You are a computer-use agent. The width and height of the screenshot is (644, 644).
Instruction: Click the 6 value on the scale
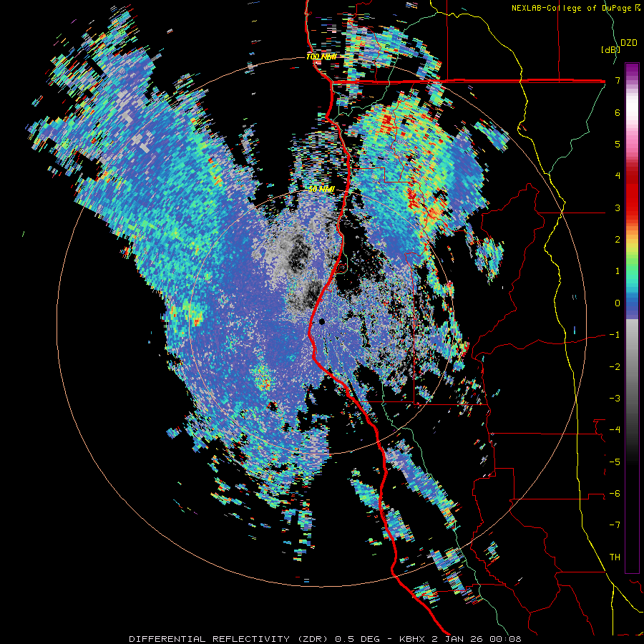(x=618, y=112)
